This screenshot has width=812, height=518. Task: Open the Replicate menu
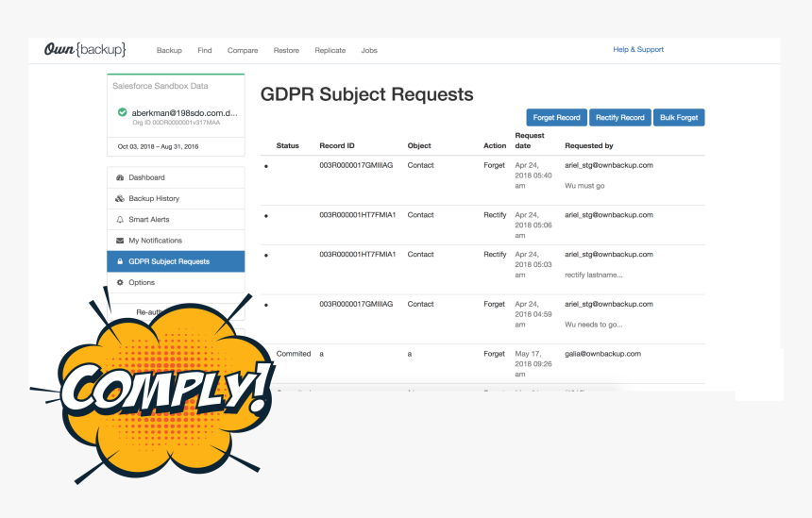pyautogui.click(x=330, y=50)
